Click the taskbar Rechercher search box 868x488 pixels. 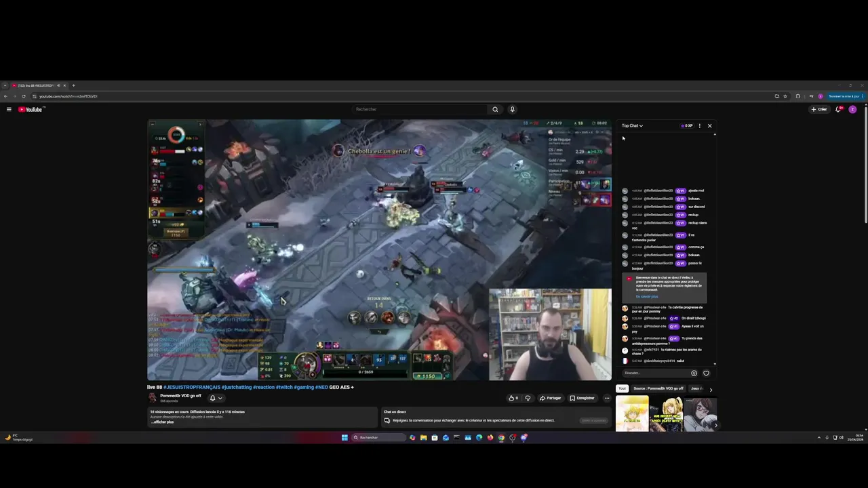click(378, 437)
